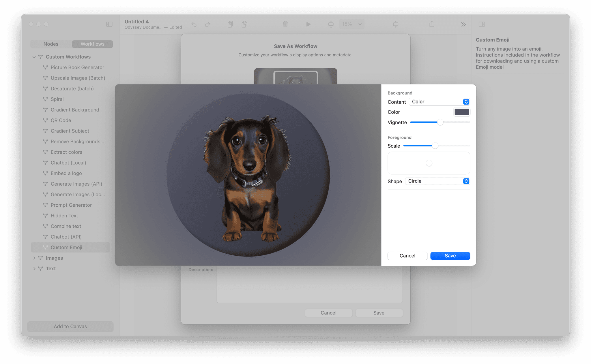Image resolution: width=591 pixels, height=364 pixels.
Task: Toggle the left sidebar panel icon
Action: click(x=109, y=24)
